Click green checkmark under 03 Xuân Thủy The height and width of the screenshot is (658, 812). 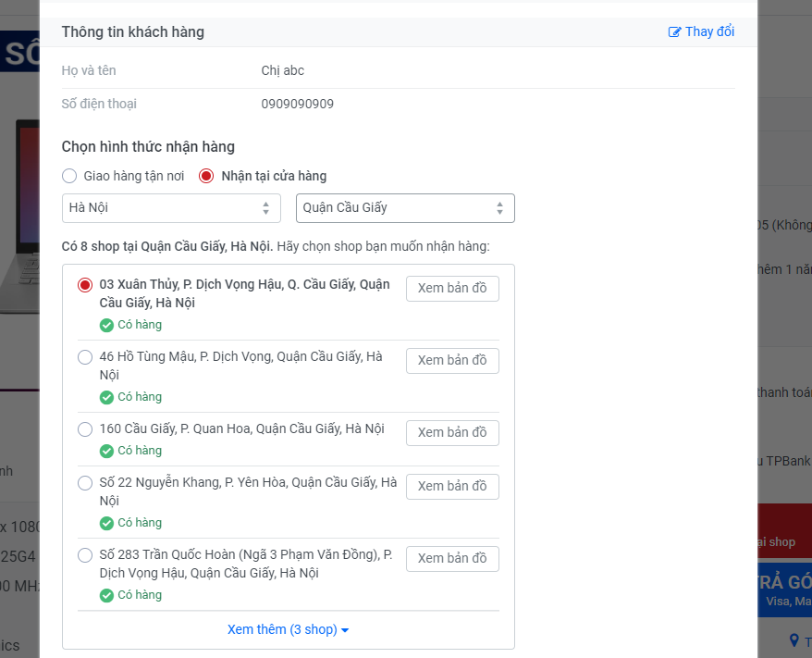[107, 325]
